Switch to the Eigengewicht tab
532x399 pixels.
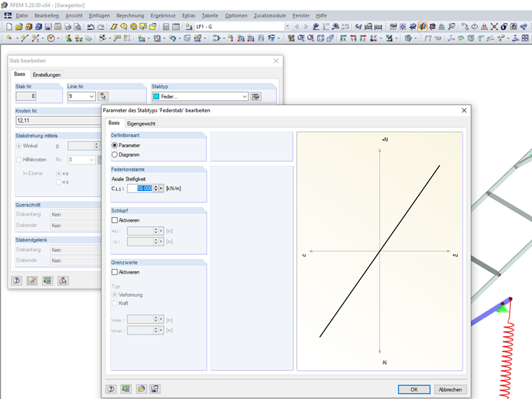(x=141, y=123)
